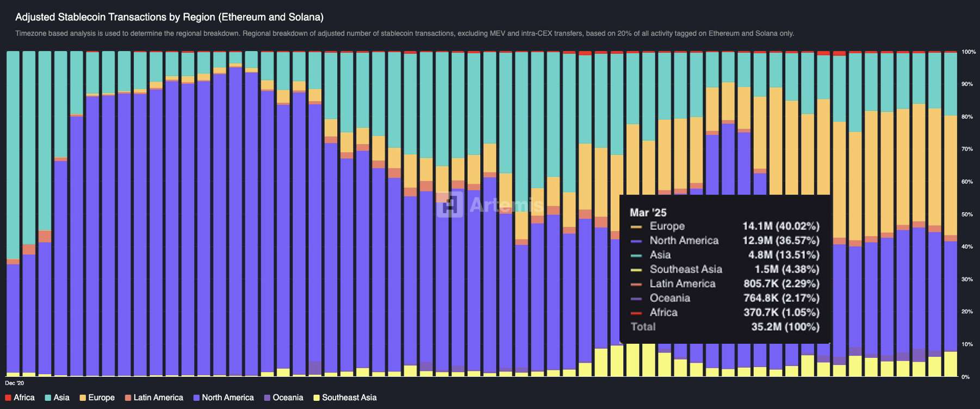The height and width of the screenshot is (409, 980).
Task: Click the chart description subtitle text
Action: click(405, 34)
